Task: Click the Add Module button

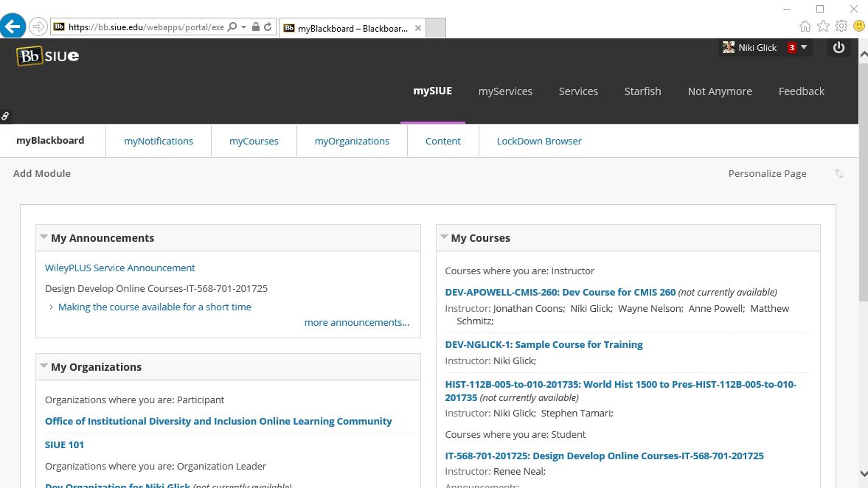Action: point(42,173)
